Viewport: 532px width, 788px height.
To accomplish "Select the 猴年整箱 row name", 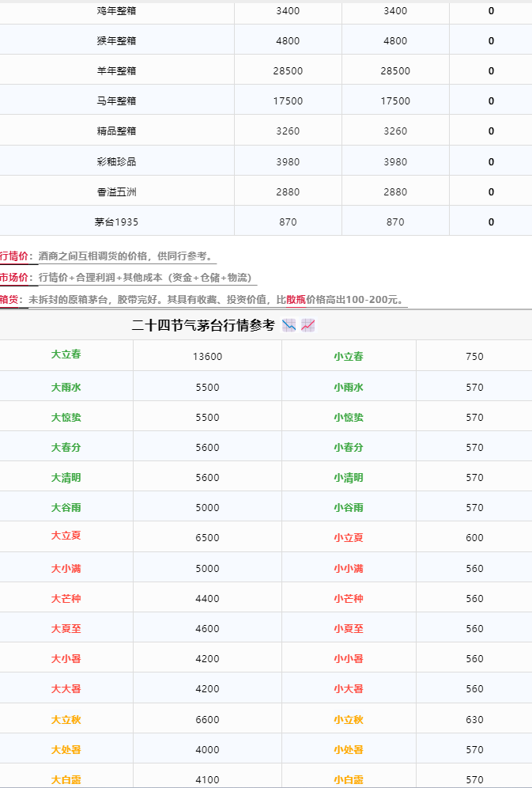I will click(x=116, y=40).
